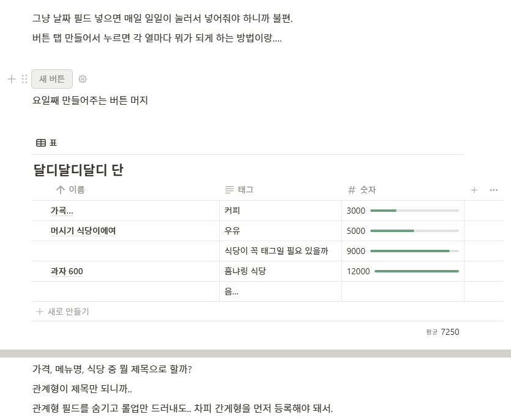Open the 평균 7250 calculation menu
The width and height of the screenshot is (511, 420).
(442, 332)
